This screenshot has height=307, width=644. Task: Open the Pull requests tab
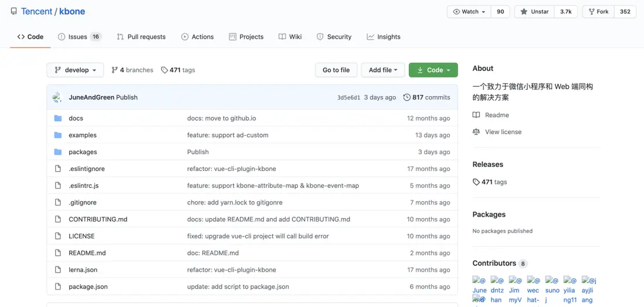tap(141, 36)
